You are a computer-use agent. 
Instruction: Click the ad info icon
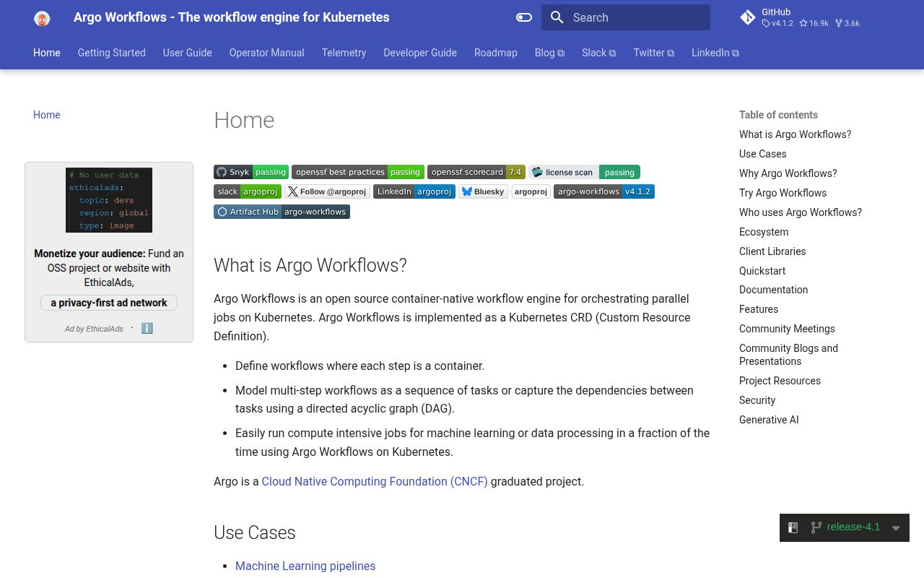147,328
